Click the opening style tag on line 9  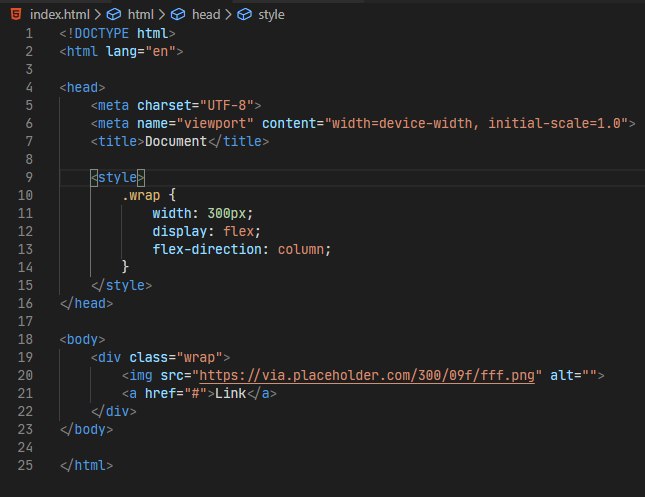click(x=118, y=177)
